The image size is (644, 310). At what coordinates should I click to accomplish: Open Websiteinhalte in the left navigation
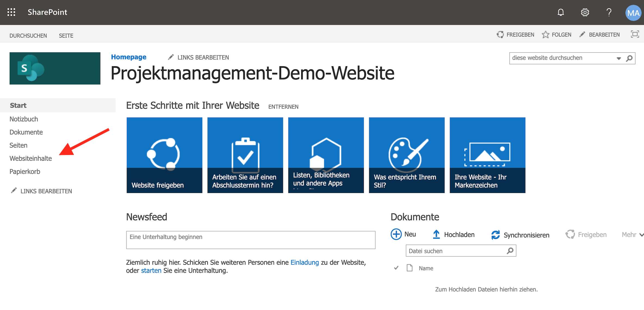[x=30, y=158]
